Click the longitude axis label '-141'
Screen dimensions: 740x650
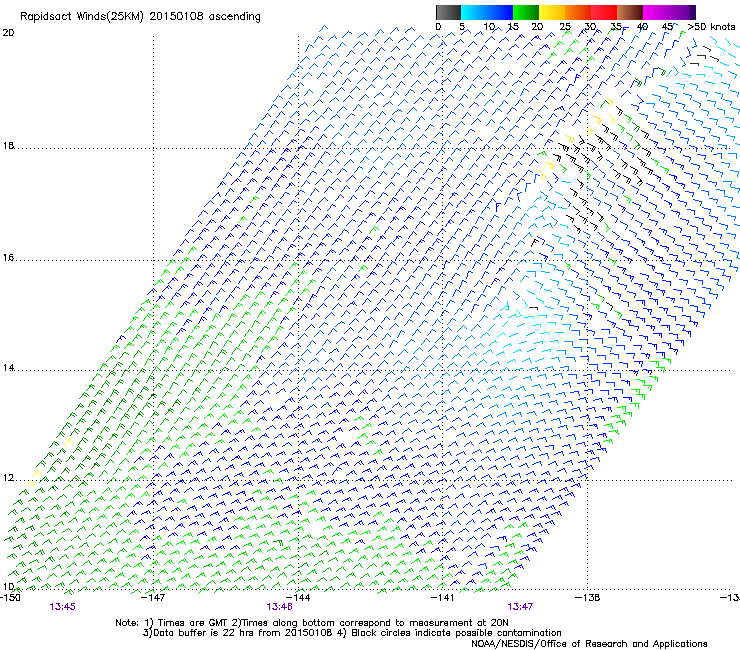point(443,598)
